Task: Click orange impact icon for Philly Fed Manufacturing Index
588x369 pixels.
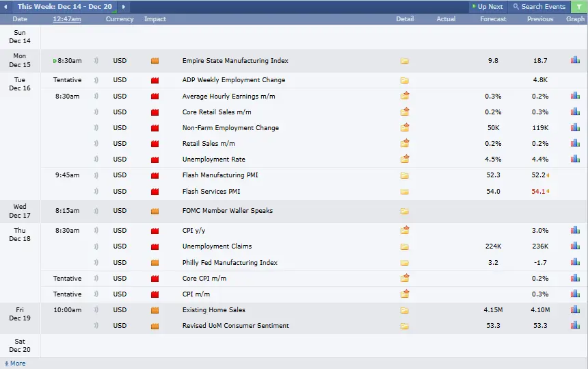Action: tap(155, 263)
